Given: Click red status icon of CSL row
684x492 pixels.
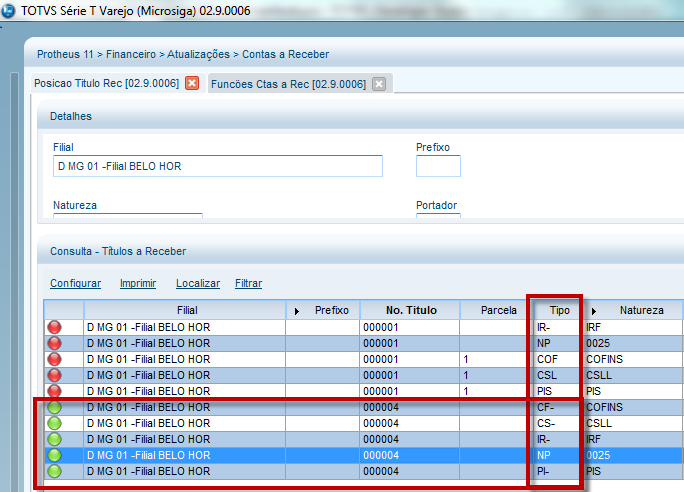Looking at the screenshot, I should pyautogui.click(x=55, y=375).
